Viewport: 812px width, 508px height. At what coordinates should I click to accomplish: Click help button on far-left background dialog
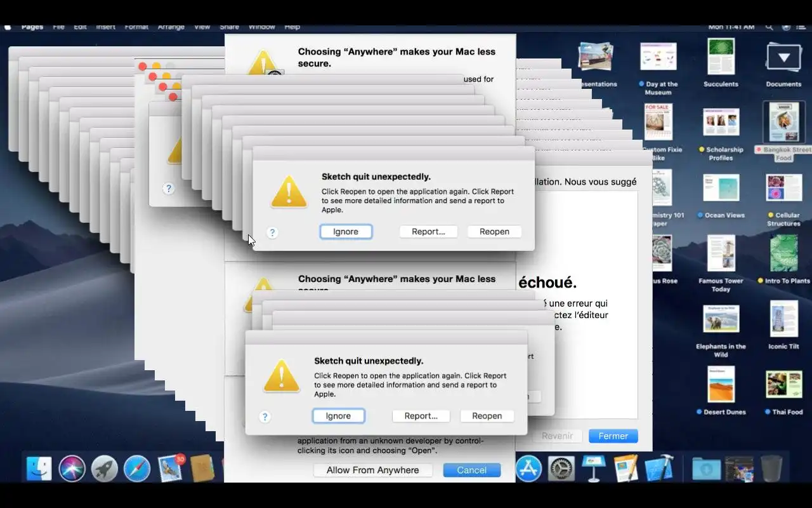[168, 189]
